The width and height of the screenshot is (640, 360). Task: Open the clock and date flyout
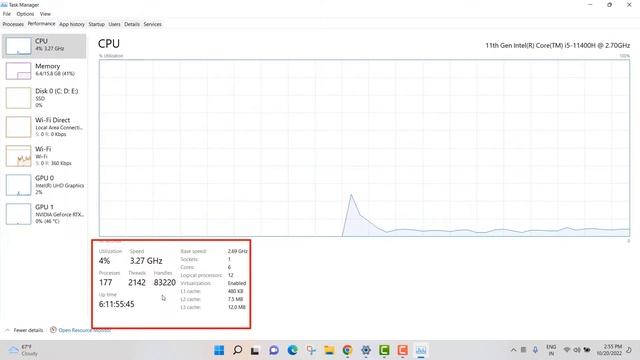[609, 350]
